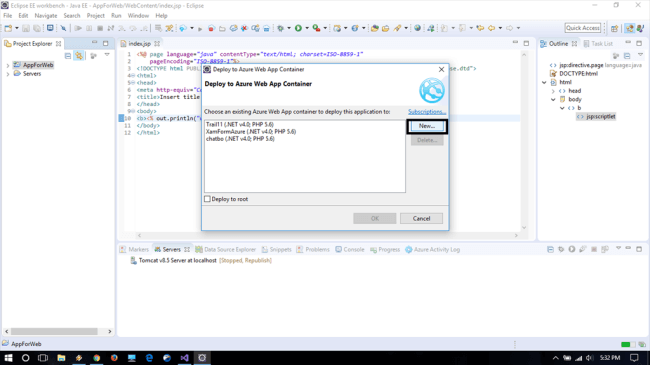Open Visual Studio from the taskbar
Screen dimensions: 650x365
(184, 358)
